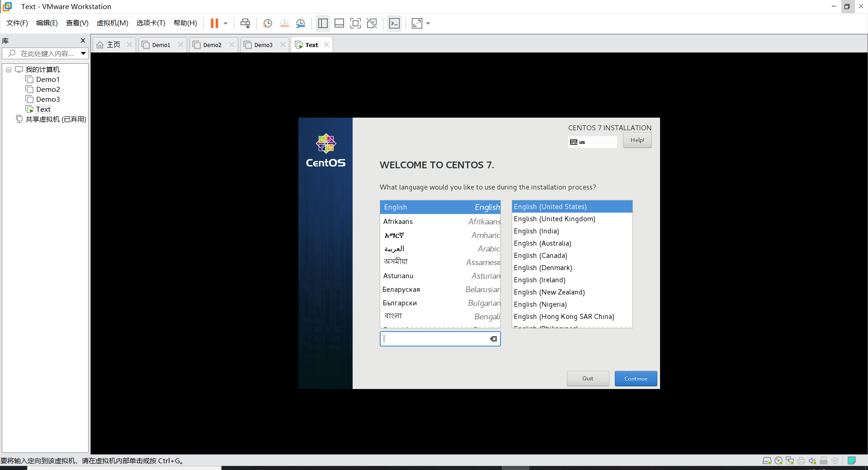Click the Help! button

click(637, 140)
